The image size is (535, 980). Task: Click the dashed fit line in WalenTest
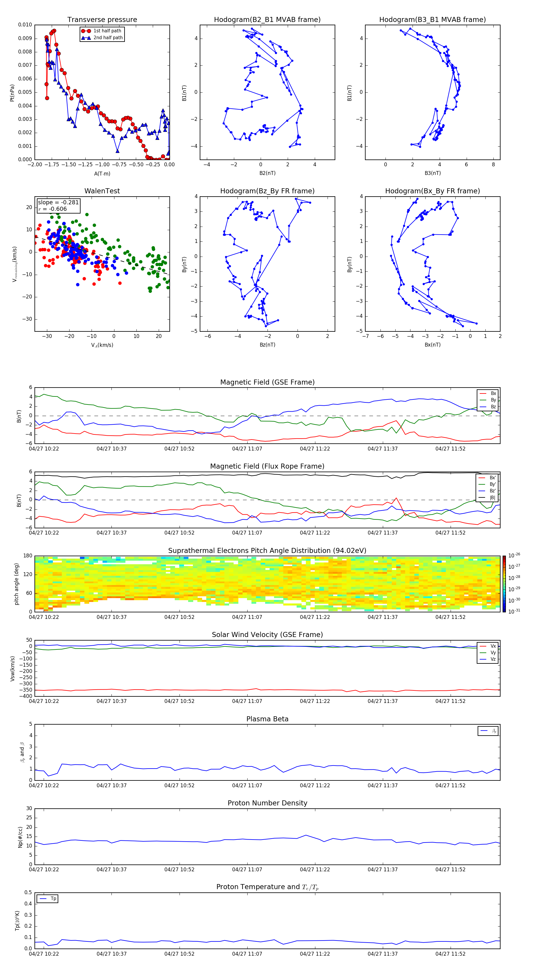pyautogui.click(x=102, y=256)
